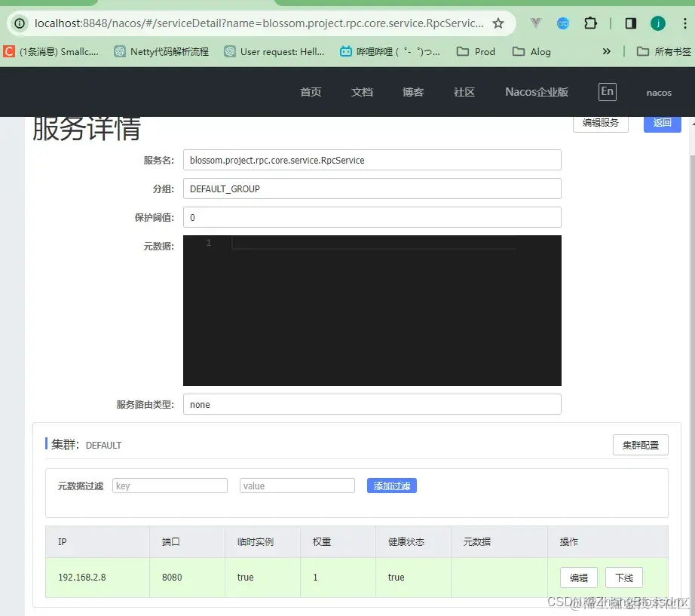
Task: Open 集群配置 settings
Action: (640, 445)
